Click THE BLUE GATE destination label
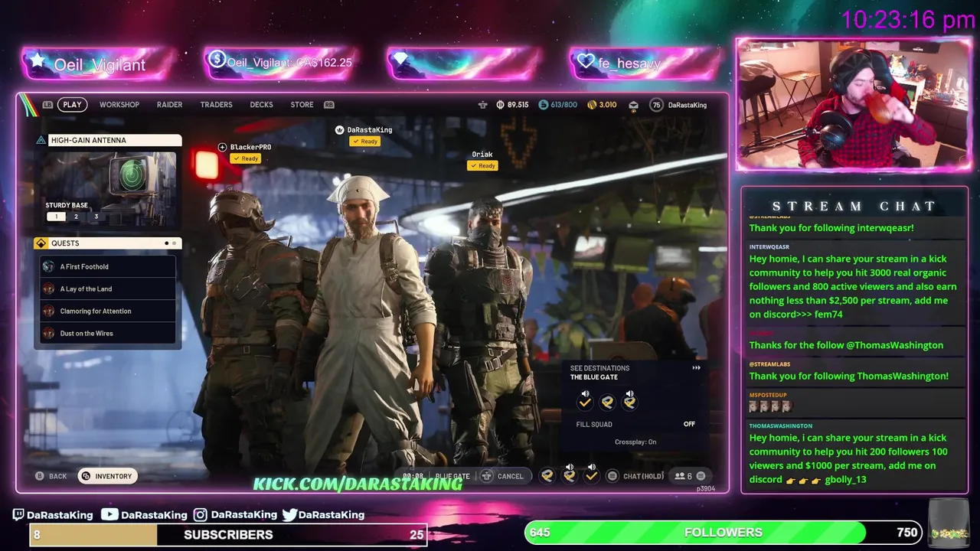980x551 pixels. click(x=593, y=377)
